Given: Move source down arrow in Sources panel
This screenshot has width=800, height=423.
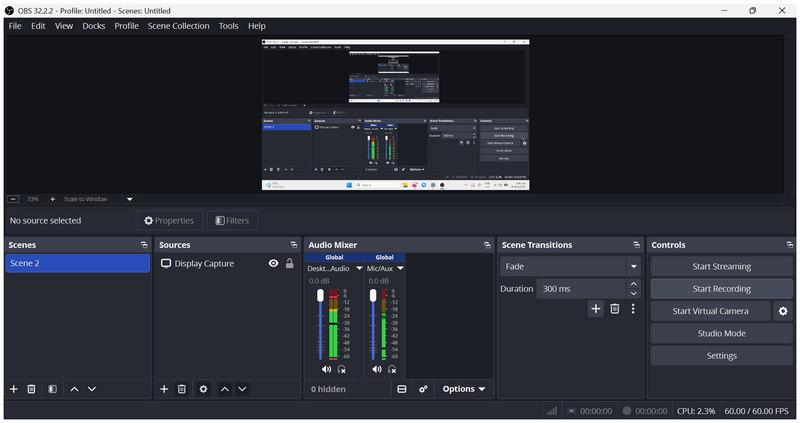Looking at the screenshot, I should tap(242, 389).
